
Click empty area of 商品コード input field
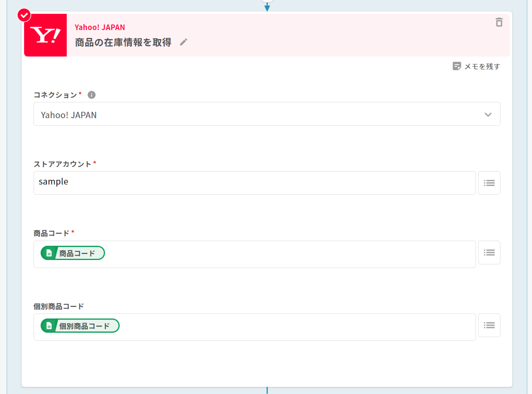pyautogui.click(x=286, y=254)
